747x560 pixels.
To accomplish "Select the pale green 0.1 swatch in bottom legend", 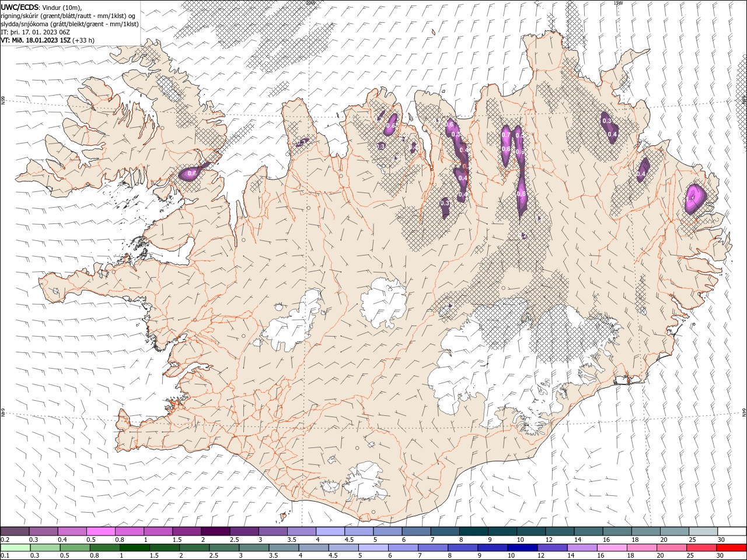I will (15, 548).
